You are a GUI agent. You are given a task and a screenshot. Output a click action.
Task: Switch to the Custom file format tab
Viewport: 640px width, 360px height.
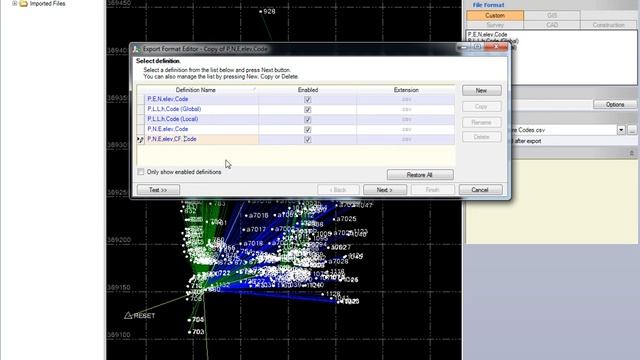495,16
